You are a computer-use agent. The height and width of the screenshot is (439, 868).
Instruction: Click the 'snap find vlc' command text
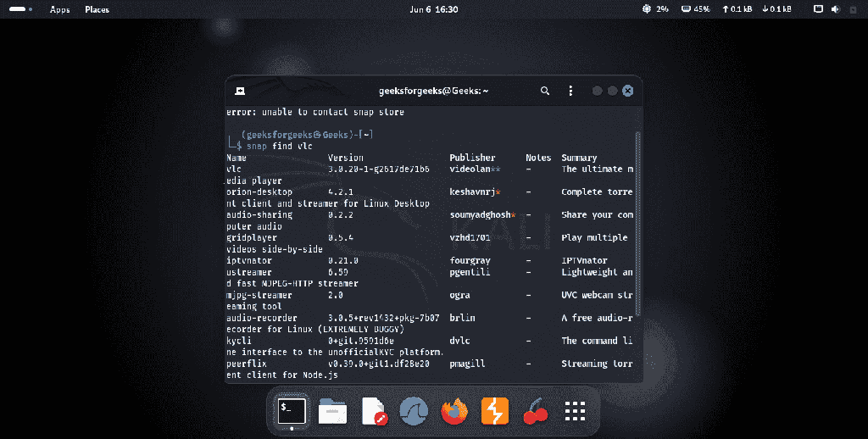tap(280, 146)
